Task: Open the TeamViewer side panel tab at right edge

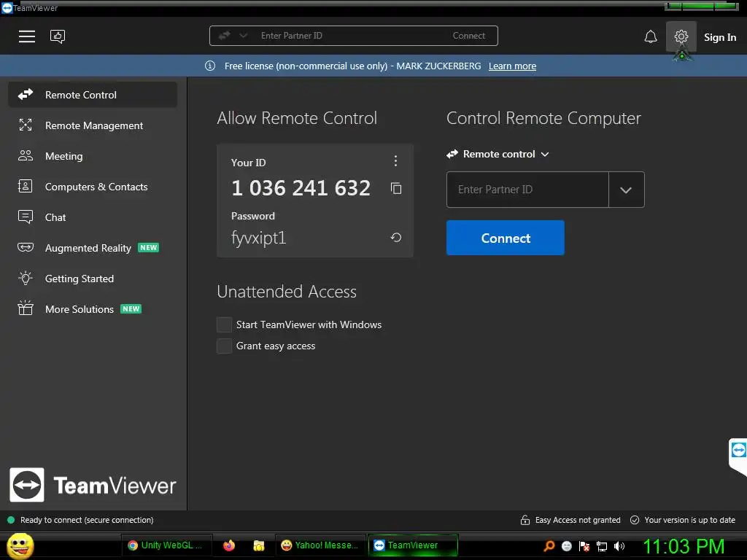Action: [x=738, y=455]
